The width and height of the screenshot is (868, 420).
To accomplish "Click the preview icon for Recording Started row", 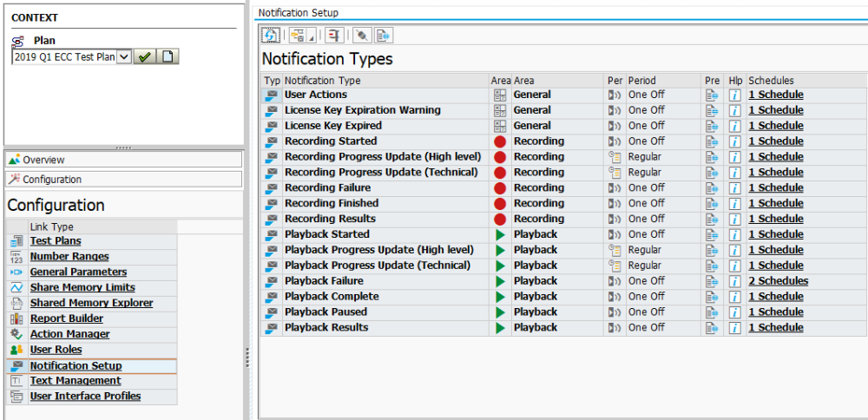I will click(713, 141).
